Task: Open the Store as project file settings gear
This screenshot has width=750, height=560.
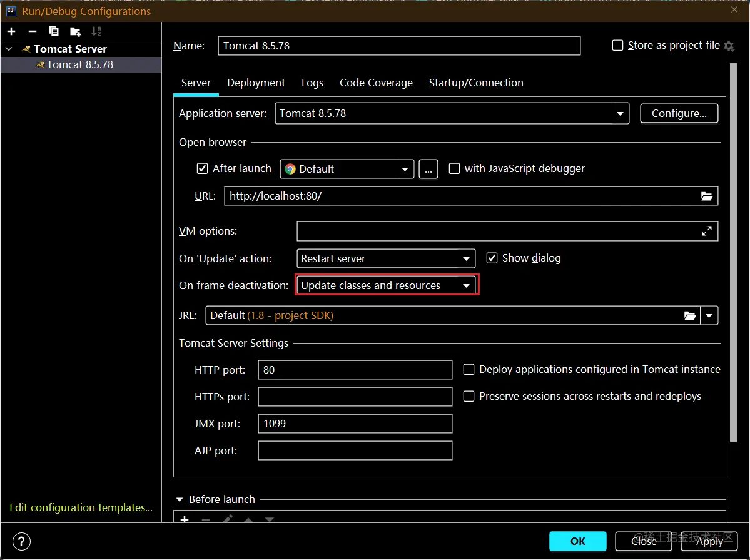Action: [x=729, y=46]
